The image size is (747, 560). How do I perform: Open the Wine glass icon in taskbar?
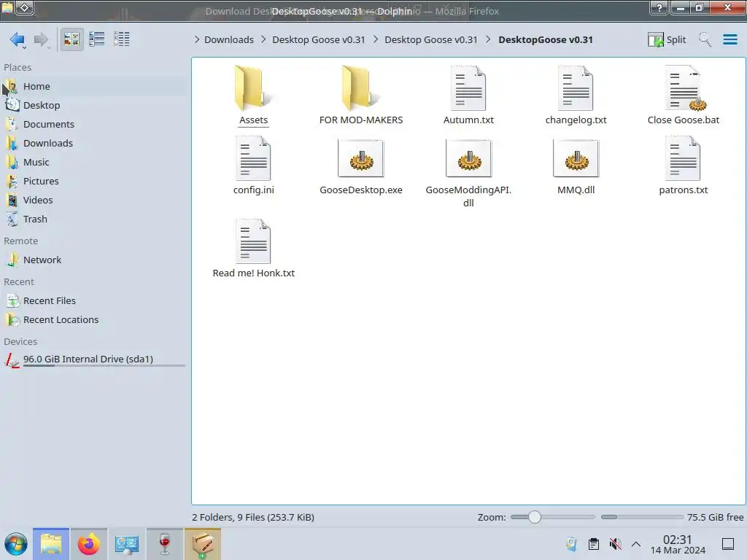(164, 544)
